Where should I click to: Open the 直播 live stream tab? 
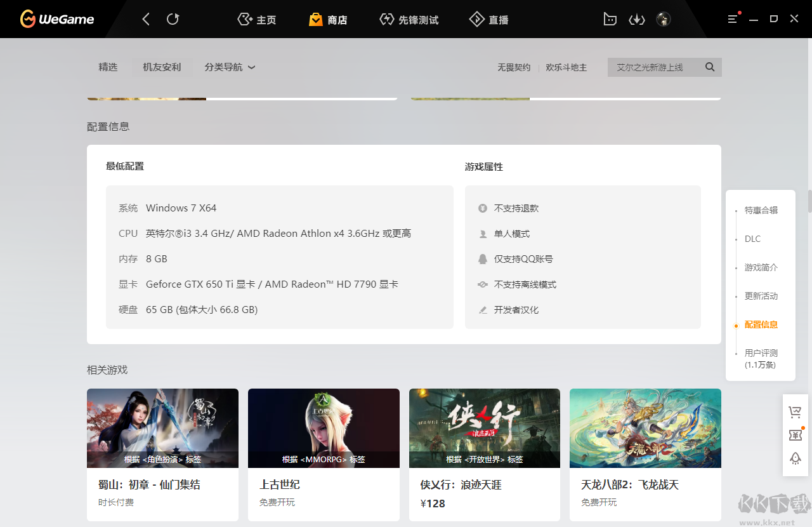pos(489,20)
